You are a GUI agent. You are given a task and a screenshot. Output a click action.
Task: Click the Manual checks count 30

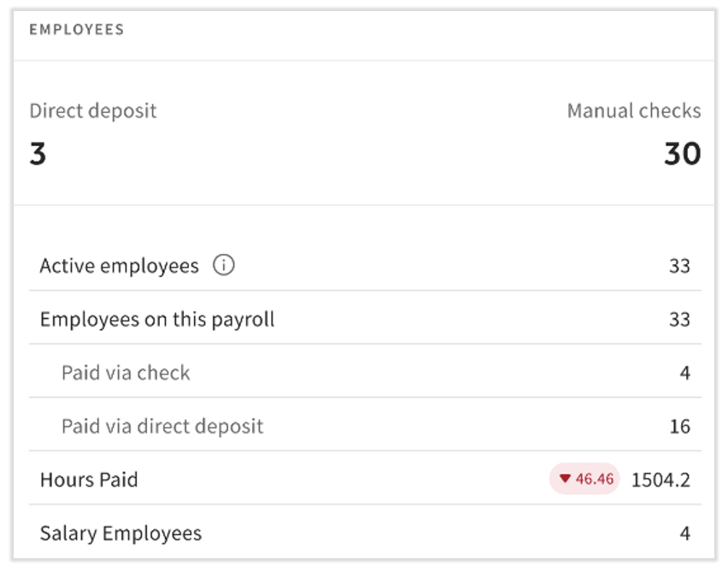click(682, 155)
